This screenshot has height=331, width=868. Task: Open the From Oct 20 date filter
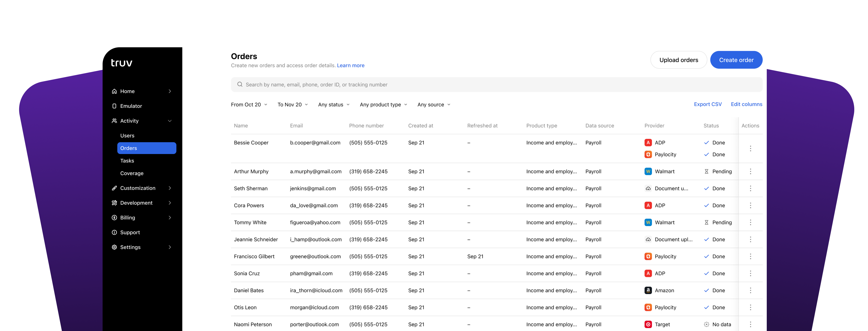tap(249, 104)
